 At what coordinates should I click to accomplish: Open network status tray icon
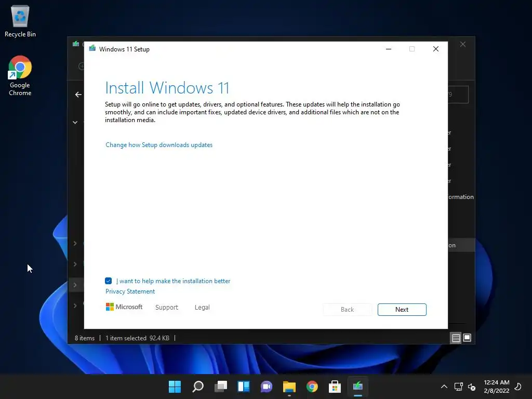click(x=458, y=387)
